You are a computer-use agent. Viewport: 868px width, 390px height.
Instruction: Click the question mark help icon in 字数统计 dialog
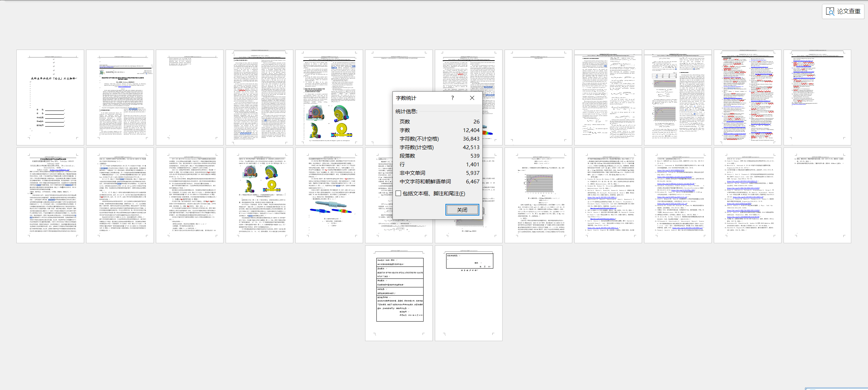[452, 98]
